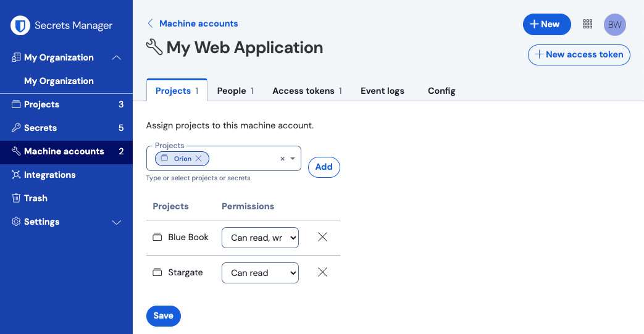Screen dimensions: 644x334
Task: Click the BW account avatar
Action: [x=614, y=24]
